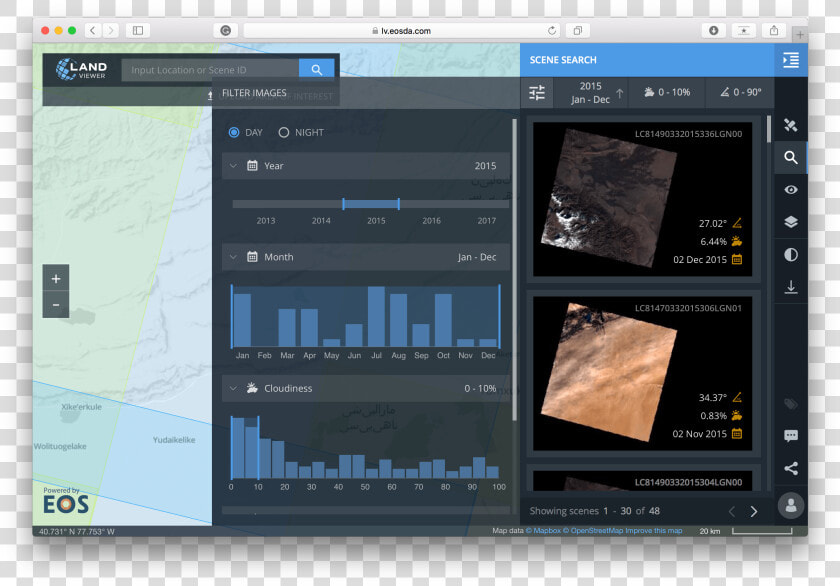Open Safari downloads button
This screenshot has height=586, width=840.
point(714,31)
